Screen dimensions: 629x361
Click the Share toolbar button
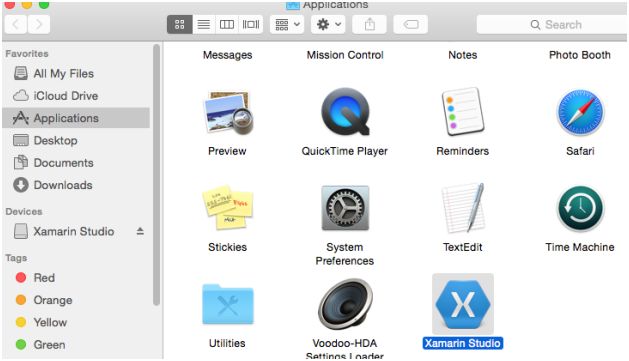(369, 24)
